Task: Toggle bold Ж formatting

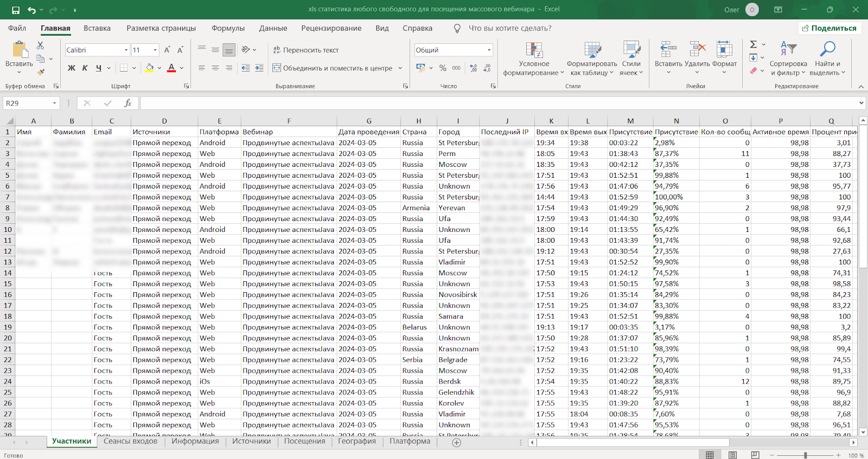Action: coord(72,68)
